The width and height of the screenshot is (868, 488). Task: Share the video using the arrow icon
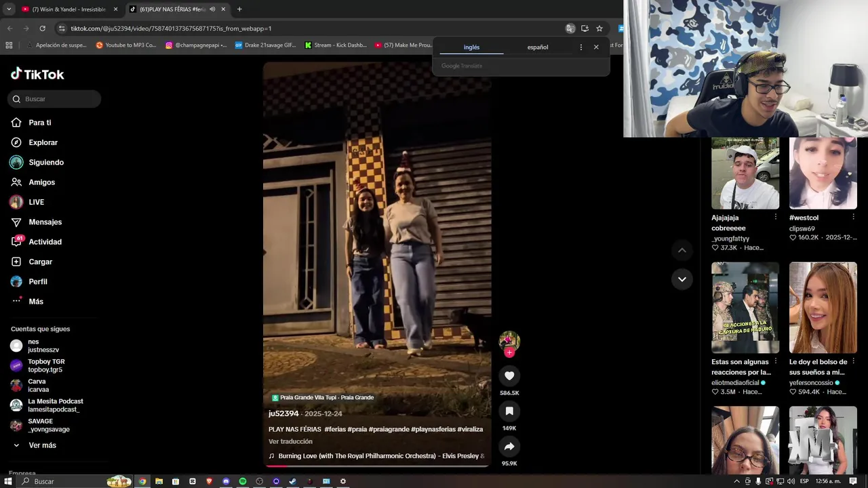coord(509,446)
